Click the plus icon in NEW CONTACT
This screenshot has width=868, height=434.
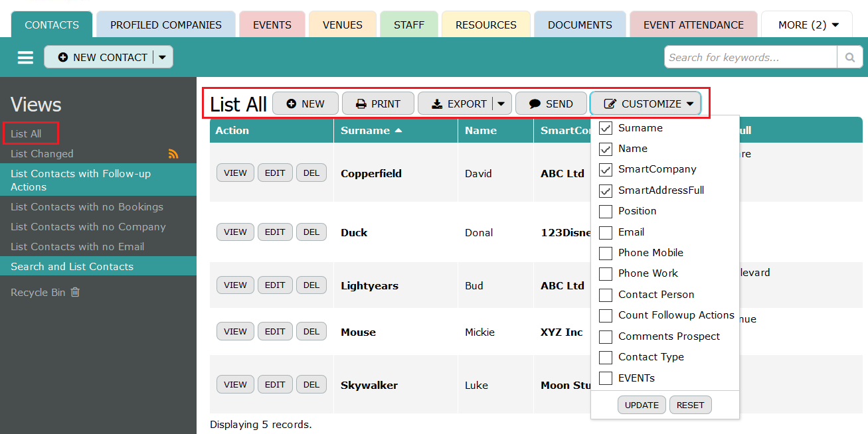pyautogui.click(x=63, y=58)
